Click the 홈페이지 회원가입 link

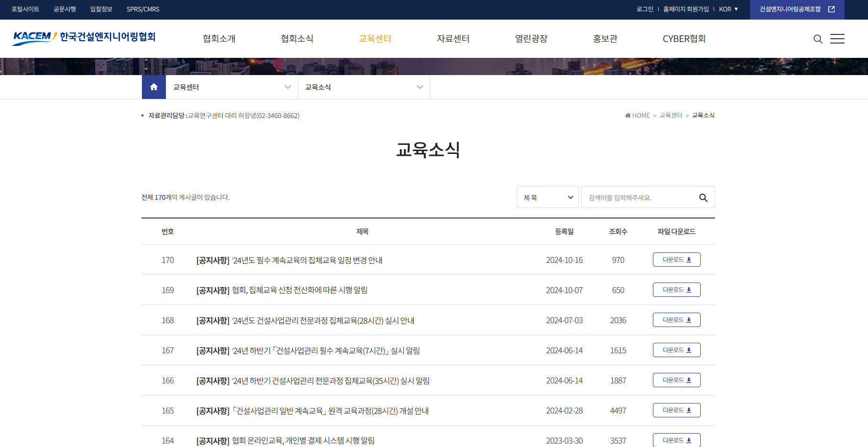[x=686, y=9]
